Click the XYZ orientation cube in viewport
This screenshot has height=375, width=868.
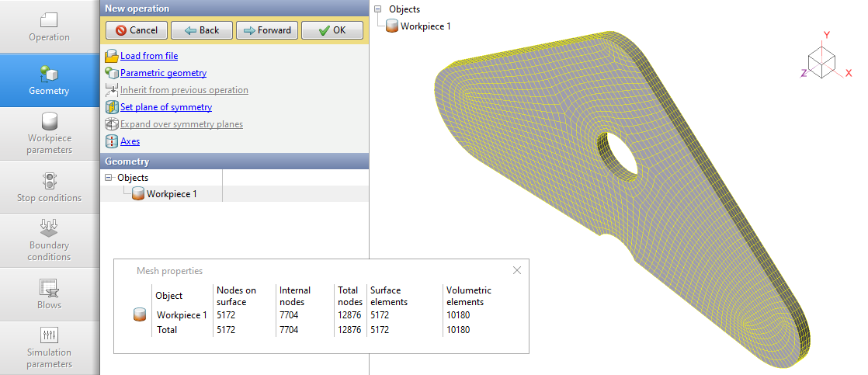(821, 60)
